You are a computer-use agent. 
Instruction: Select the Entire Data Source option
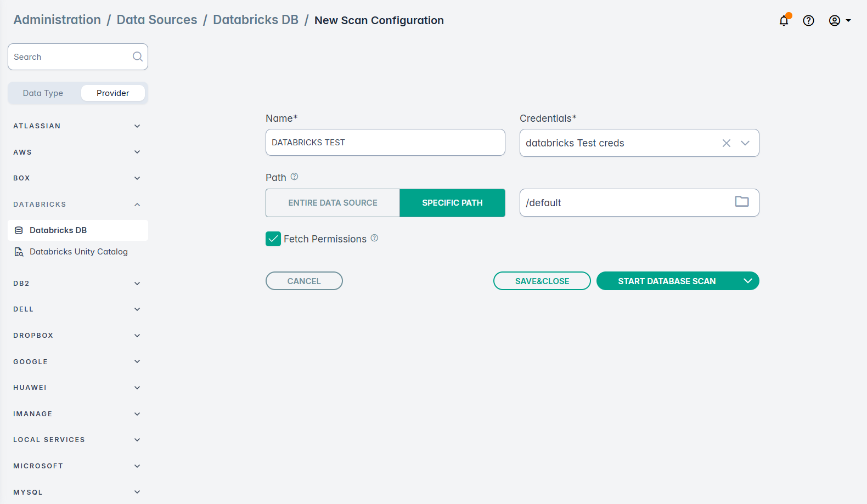pos(333,203)
